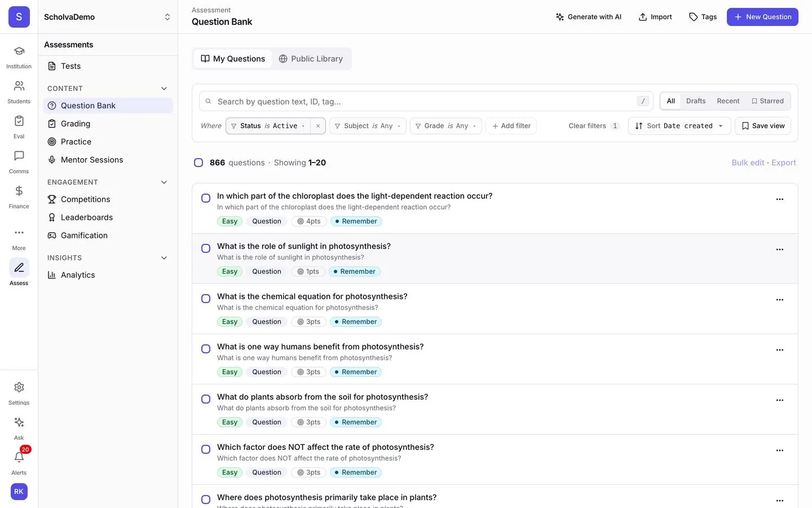Image resolution: width=812 pixels, height=508 pixels.
Task: Check the where photosynthesis takes place question
Action: (206, 500)
